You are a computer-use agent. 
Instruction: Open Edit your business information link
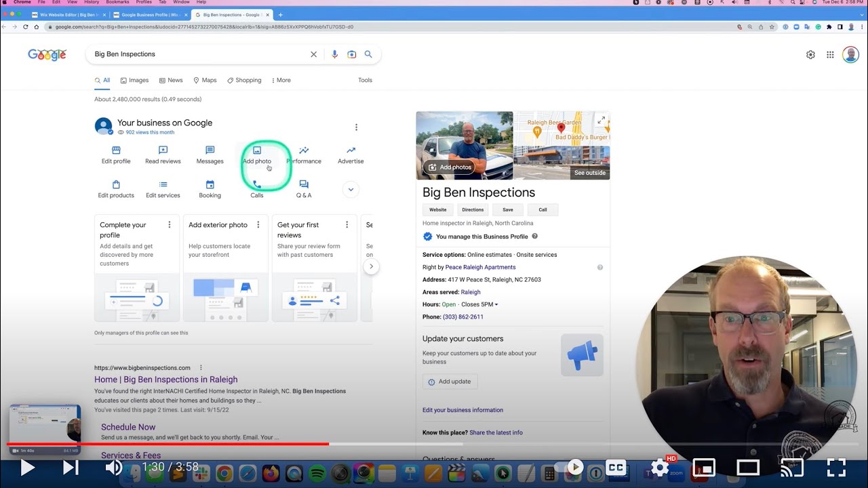462,410
